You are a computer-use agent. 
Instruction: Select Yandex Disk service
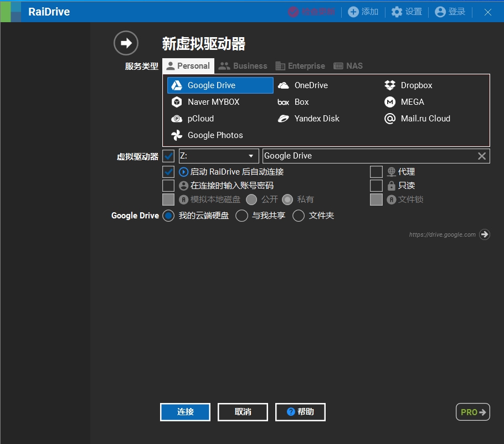[x=308, y=119]
